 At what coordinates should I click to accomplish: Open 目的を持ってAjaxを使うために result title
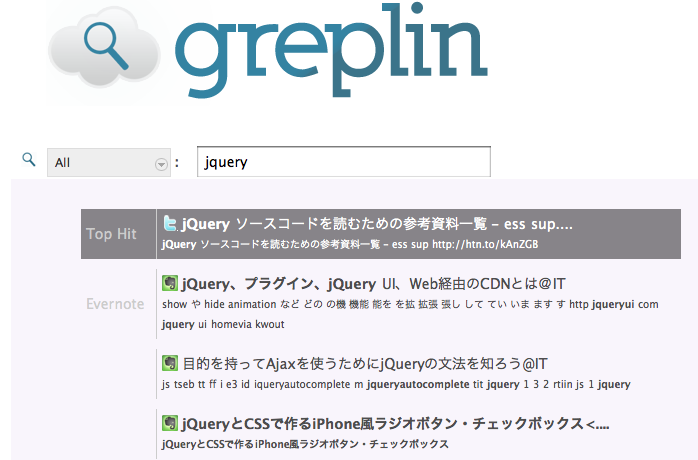coord(365,364)
